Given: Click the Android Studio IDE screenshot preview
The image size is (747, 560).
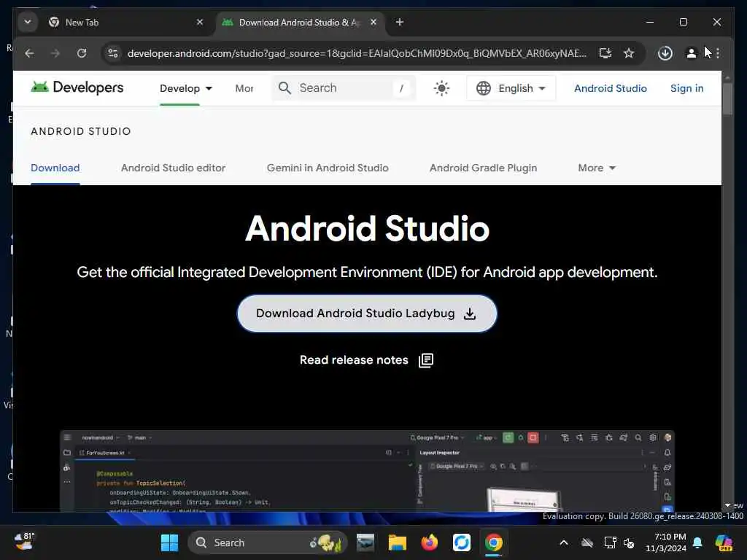Looking at the screenshot, I should 367,471.
